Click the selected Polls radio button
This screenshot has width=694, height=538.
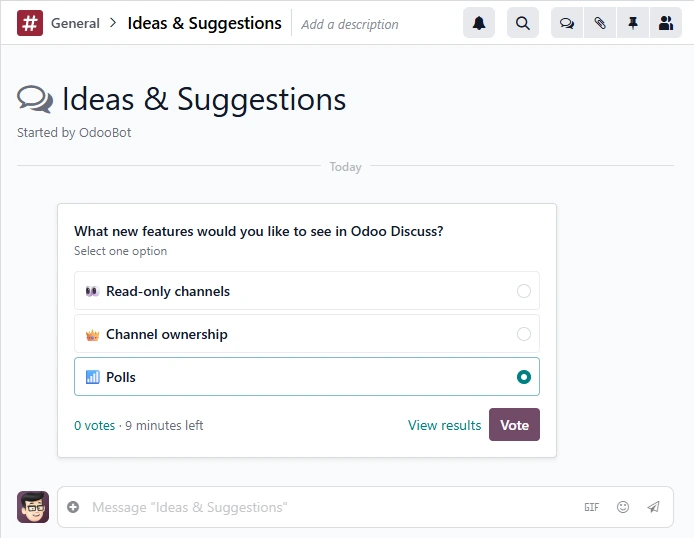tap(524, 377)
